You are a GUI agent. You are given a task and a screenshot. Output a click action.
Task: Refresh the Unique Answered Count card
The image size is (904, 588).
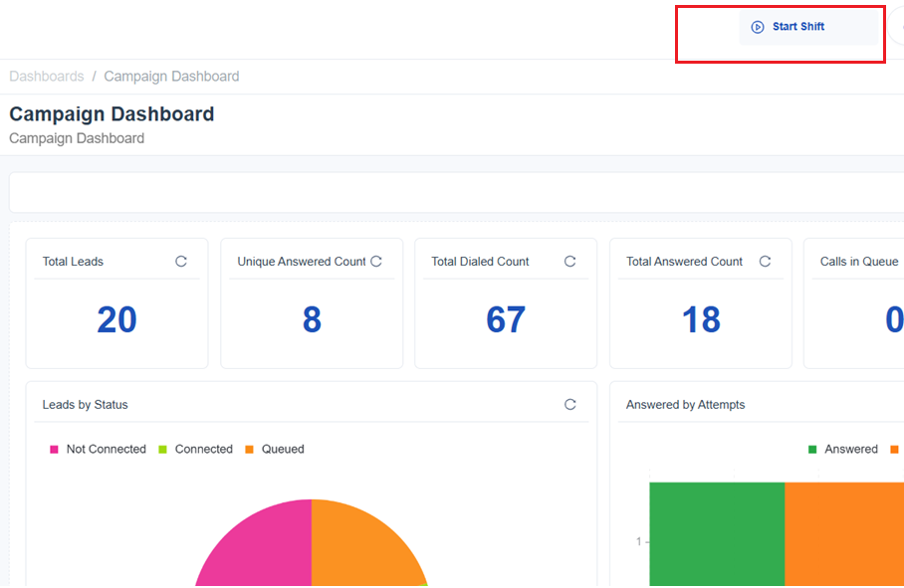[x=376, y=262]
